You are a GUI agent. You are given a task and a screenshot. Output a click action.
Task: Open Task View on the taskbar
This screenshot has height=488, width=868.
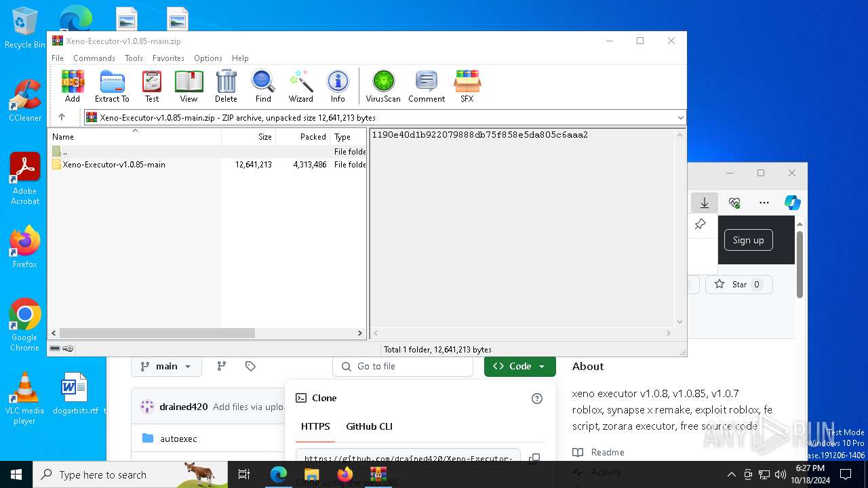(245, 474)
